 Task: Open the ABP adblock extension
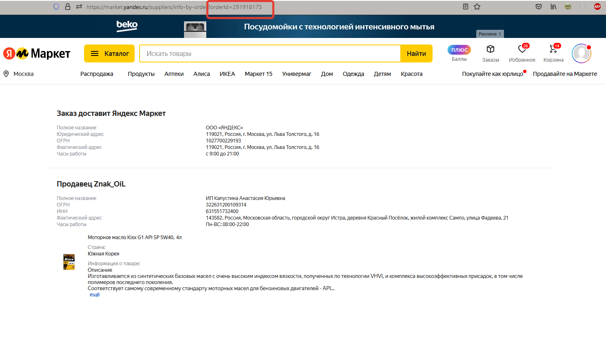[597, 7]
